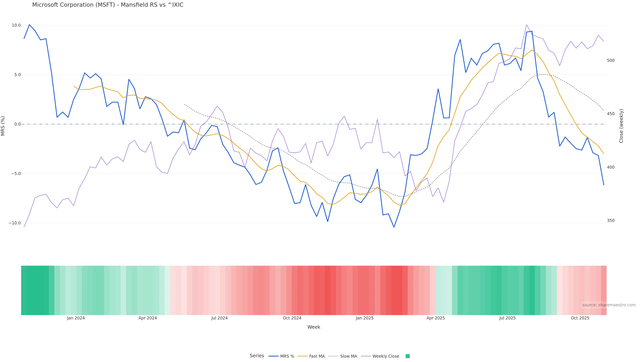Select the Oct 2025 x-axis label
The width and height of the screenshot is (644, 362).
pyautogui.click(x=580, y=318)
